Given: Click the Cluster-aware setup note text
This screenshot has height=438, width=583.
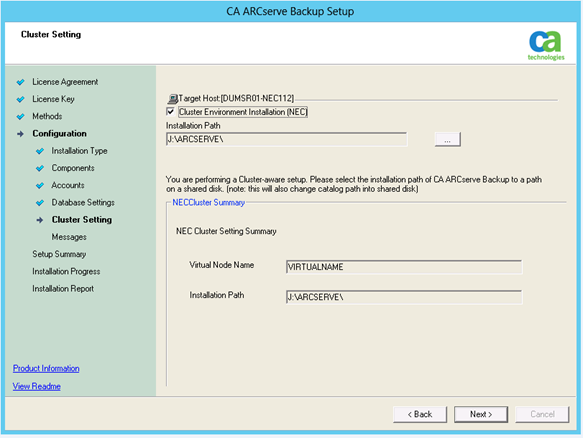Looking at the screenshot, I should click(x=354, y=184).
